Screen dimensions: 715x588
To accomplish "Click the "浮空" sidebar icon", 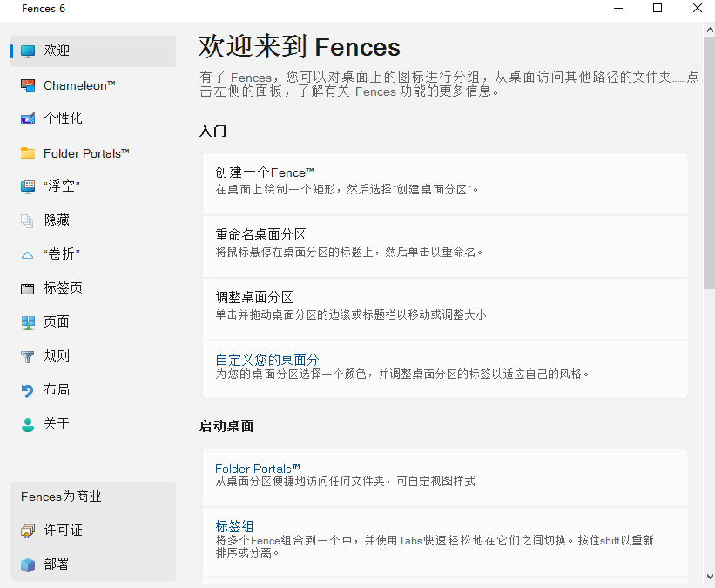I will coord(28,186).
